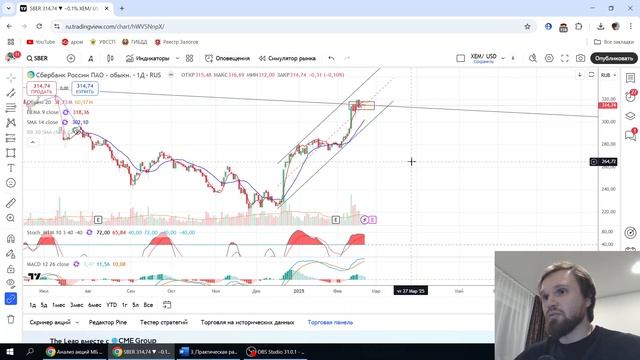Open the alerts clock icon in right sidebar
Viewport: 640px width, 360px height.
630,96
